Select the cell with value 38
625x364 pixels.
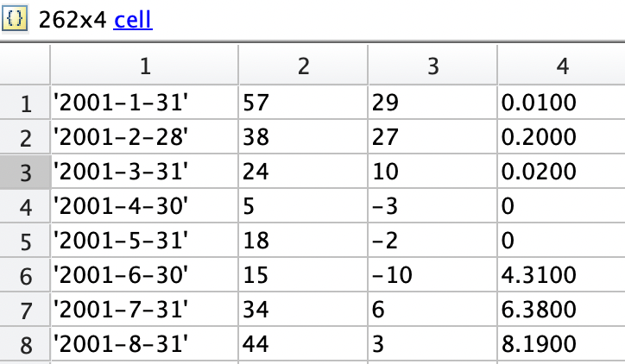pyautogui.click(x=302, y=139)
